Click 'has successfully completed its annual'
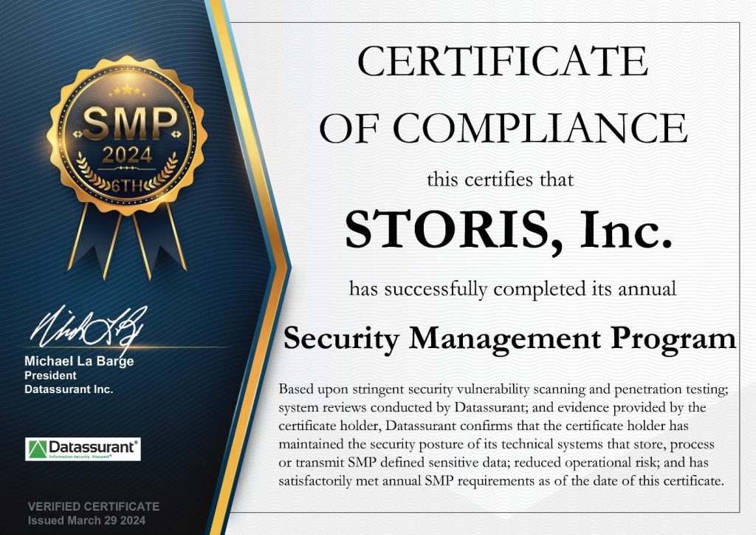This screenshot has height=535, width=756. click(x=512, y=290)
